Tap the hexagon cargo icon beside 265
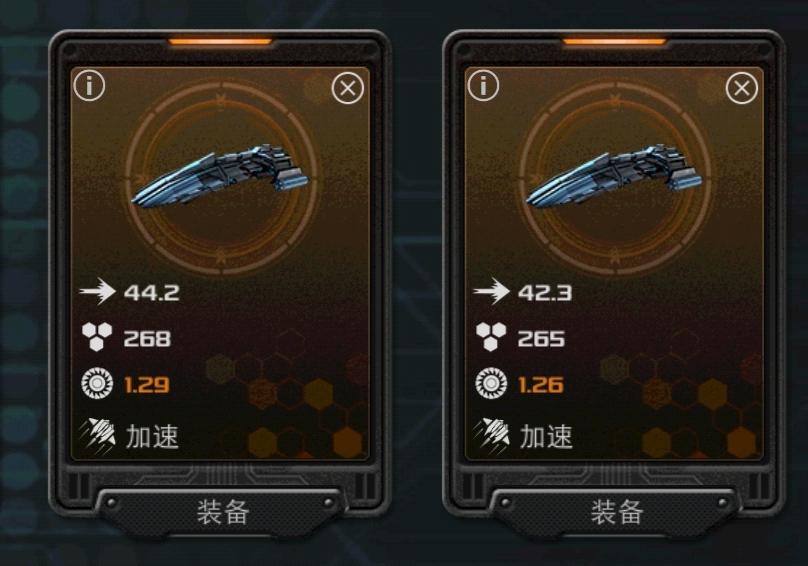The width and height of the screenshot is (808, 566). point(491,337)
